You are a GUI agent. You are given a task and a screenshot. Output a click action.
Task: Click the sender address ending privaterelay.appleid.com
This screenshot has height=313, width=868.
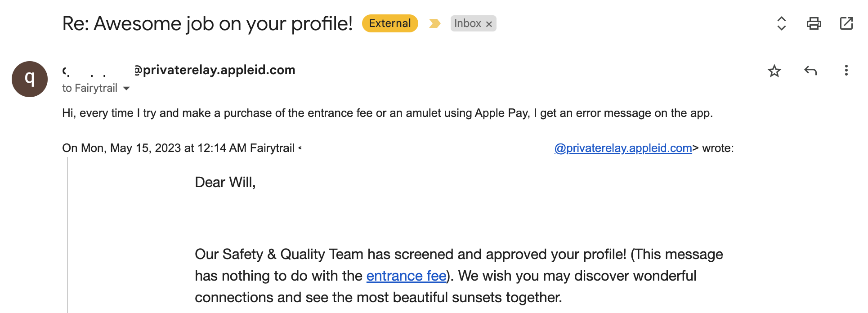coord(179,70)
